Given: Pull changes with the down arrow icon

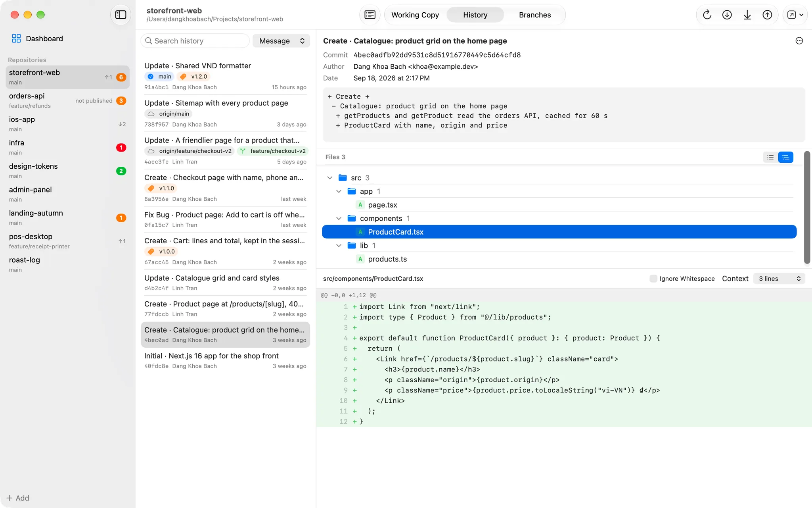Looking at the screenshot, I should click(747, 15).
